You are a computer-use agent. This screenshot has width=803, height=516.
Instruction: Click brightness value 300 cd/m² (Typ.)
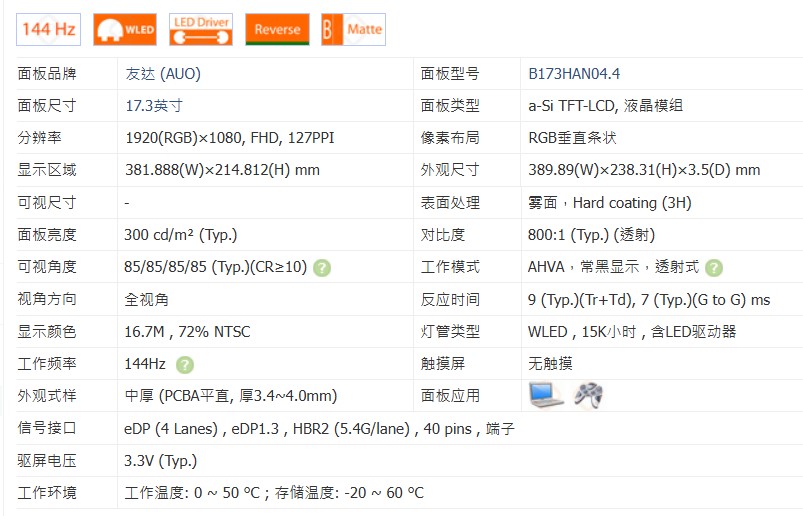[181, 235]
